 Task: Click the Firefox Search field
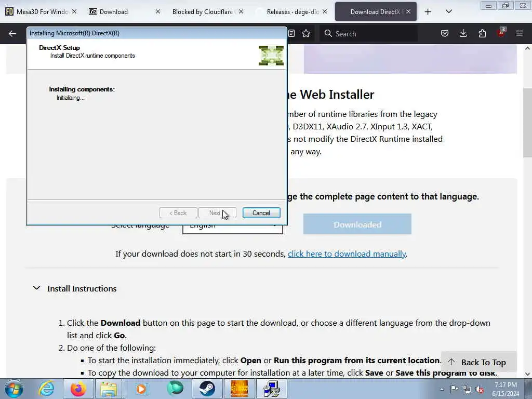coord(368,34)
